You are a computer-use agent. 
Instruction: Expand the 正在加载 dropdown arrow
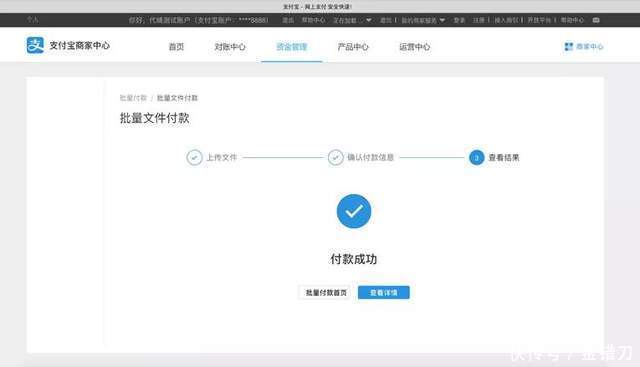(x=369, y=20)
